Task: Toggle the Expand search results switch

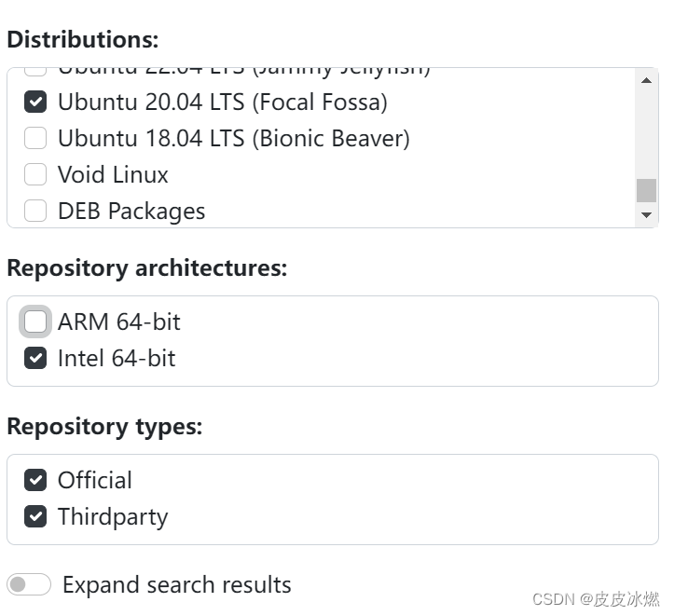Action: pyautogui.click(x=29, y=584)
